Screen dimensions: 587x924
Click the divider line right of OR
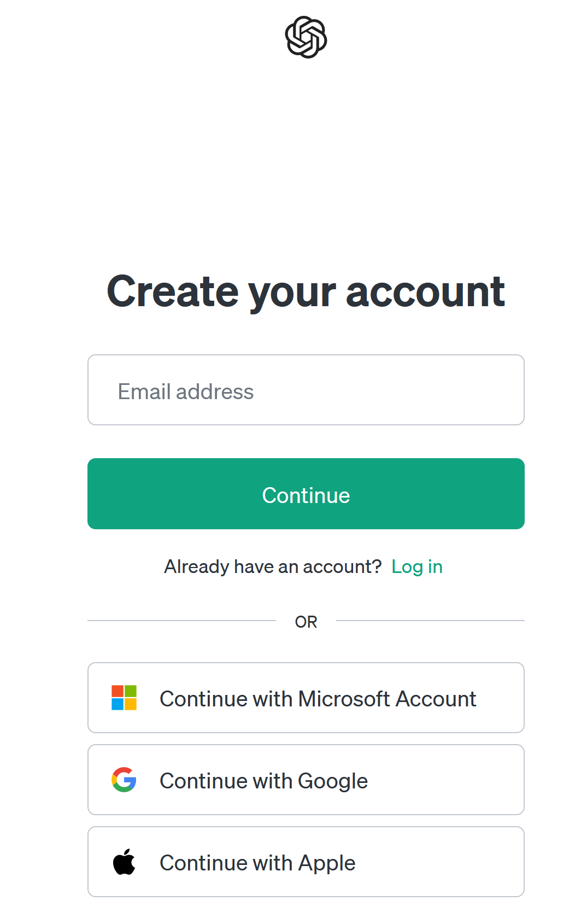(430, 621)
